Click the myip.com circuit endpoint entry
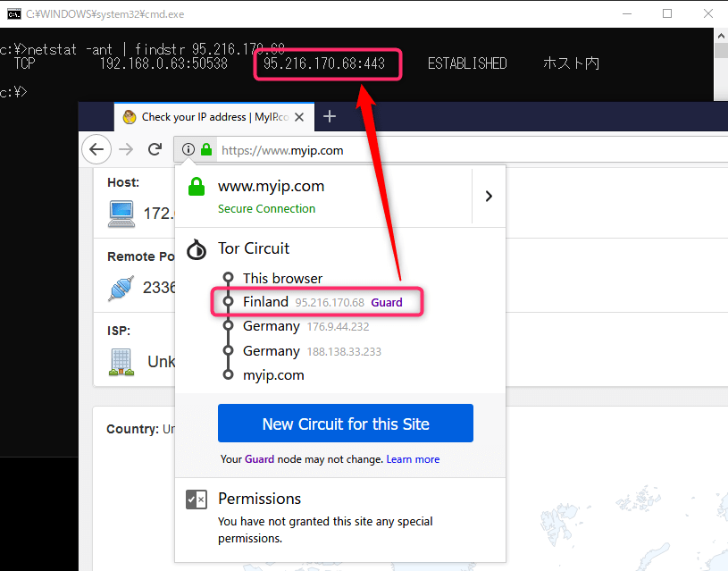 click(273, 375)
